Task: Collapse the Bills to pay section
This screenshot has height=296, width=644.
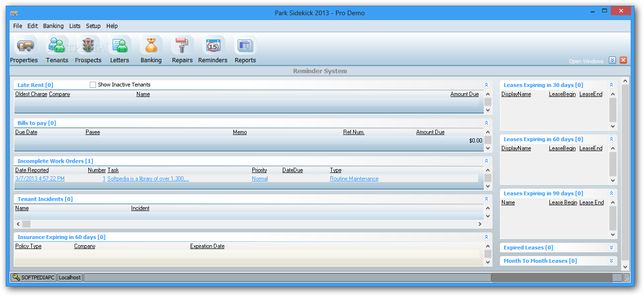Action: [486, 123]
